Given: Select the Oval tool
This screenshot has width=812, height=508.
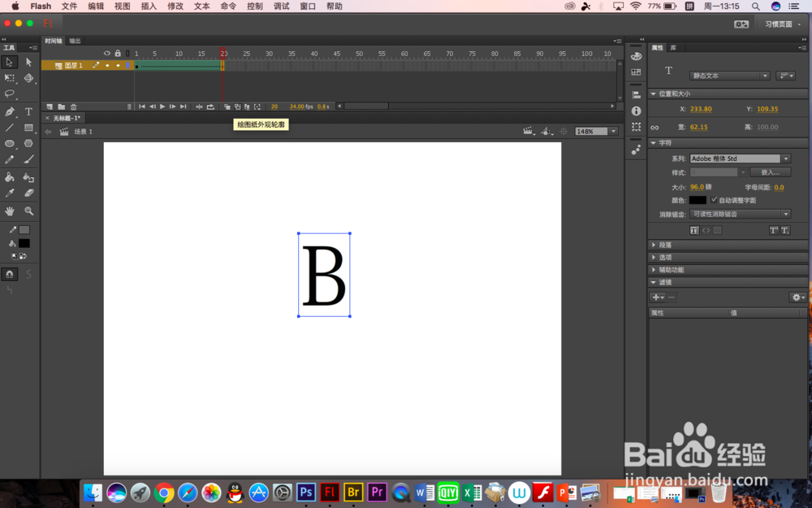Looking at the screenshot, I should click(x=9, y=144).
